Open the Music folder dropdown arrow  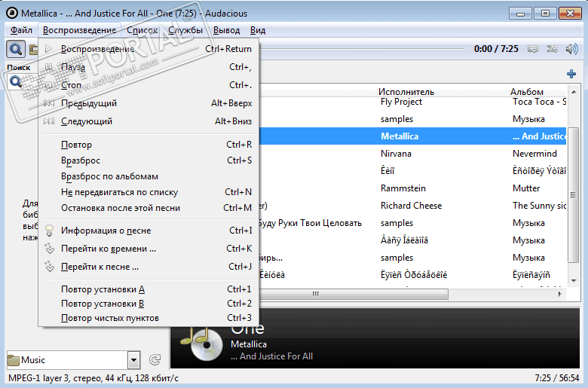coord(134,360)
